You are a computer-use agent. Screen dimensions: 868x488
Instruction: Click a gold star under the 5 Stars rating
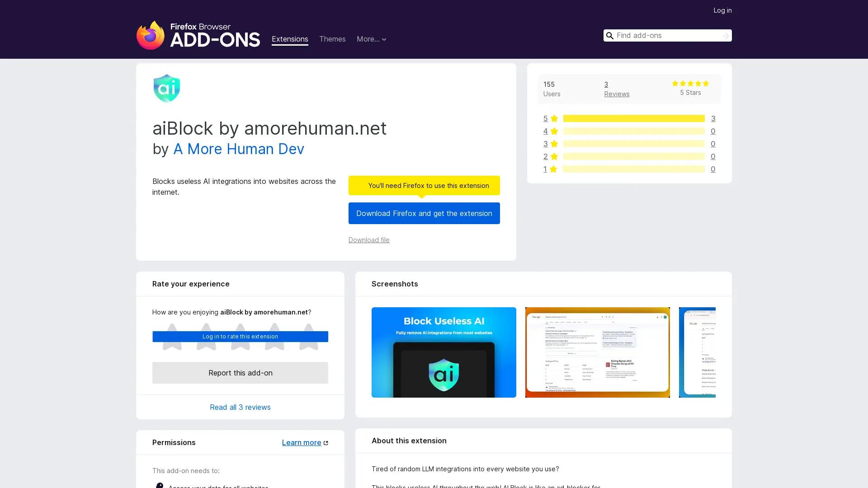[x=690, y=83]
